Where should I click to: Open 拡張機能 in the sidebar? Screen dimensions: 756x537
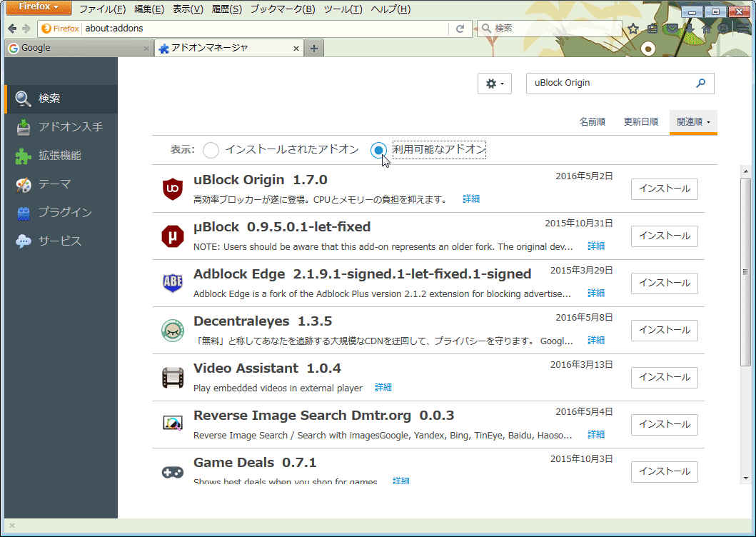[x=61, y=156]
